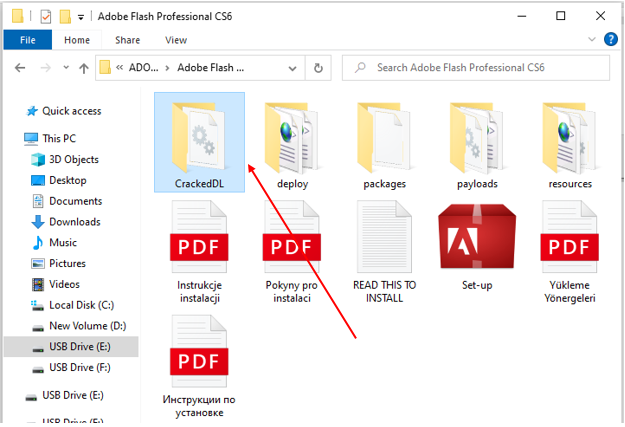
Task: Click the Pictures icon in sidebar
Action: [38, 264]
